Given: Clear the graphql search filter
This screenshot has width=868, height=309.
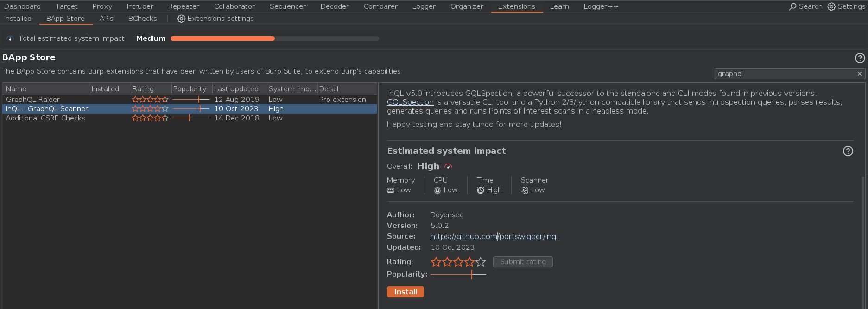Looking at the screenshot, I should point(860,74).
